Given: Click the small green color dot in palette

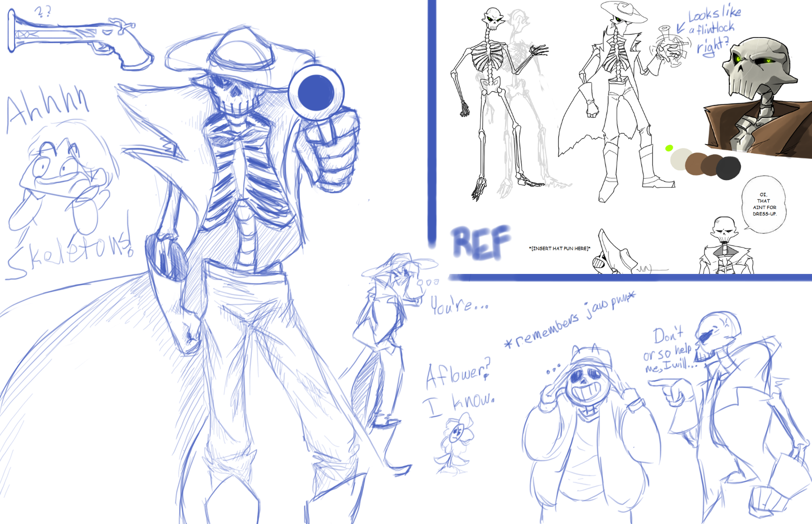Looking at the screenshot, I should coord(669,148).
